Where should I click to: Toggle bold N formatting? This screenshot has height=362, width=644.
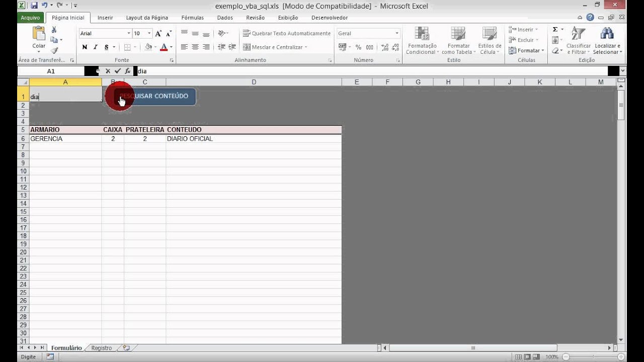(85, 47)
